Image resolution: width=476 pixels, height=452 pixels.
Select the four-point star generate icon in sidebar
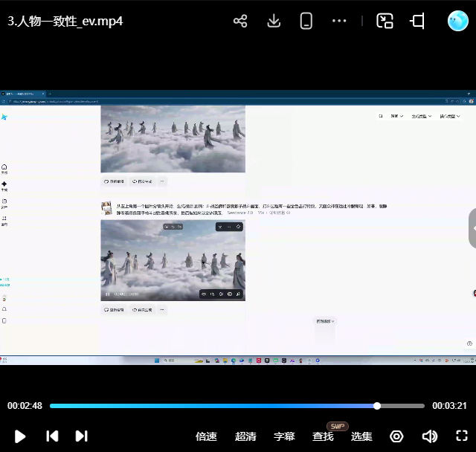pyautogui.click(x=4, y=186)
